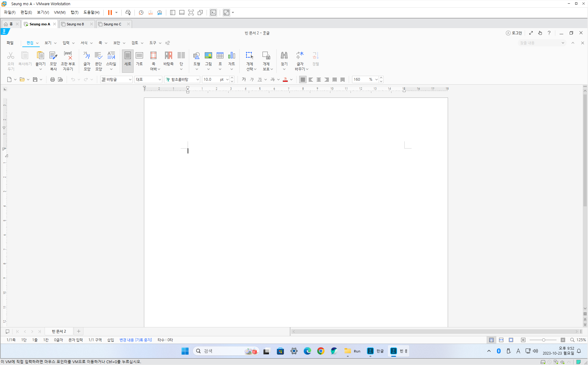
Task: Open the 바탕글 style dropdown
Action: coord(130,79)
